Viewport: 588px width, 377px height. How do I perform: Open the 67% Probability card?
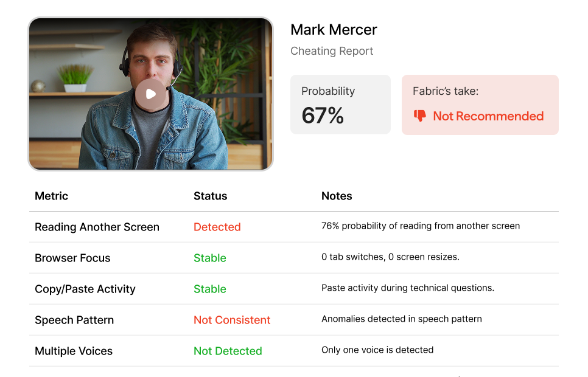[340, 105]
